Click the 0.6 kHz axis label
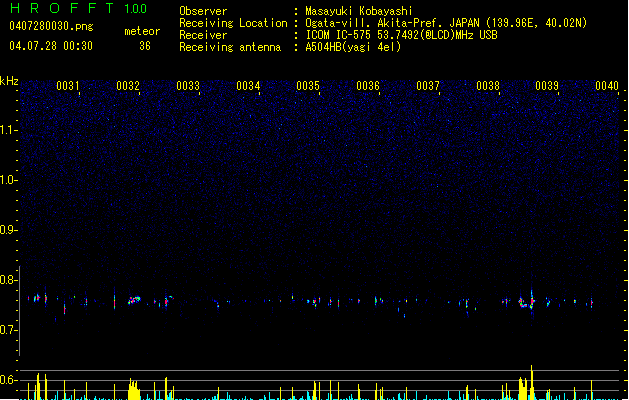The image size is (629, 400). click(x=9, y=380)
